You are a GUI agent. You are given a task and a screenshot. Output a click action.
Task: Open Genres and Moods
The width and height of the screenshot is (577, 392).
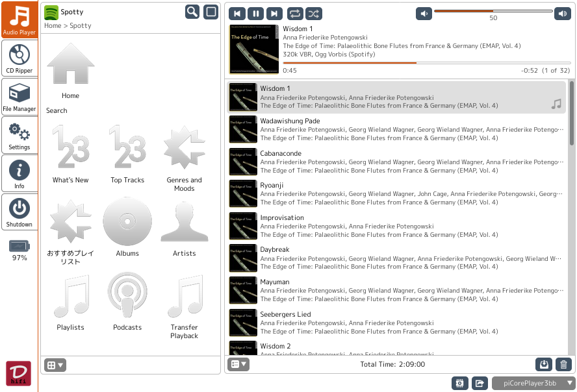click(x=184, y=158)
